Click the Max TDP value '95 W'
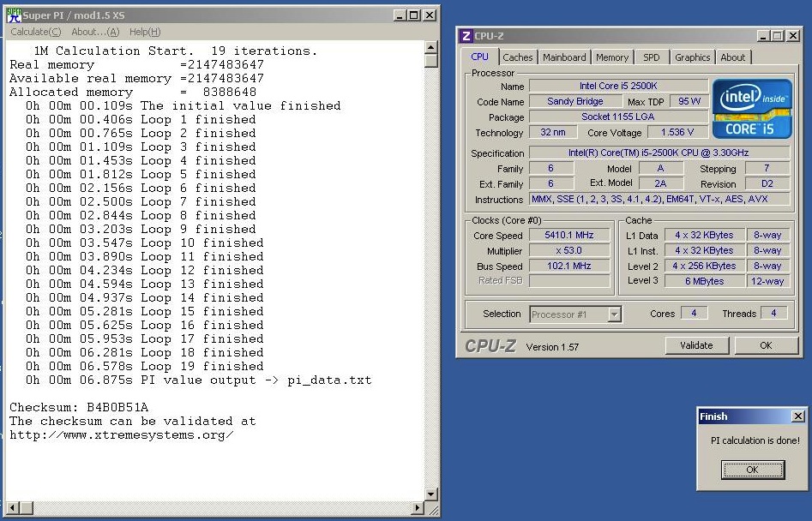The height and width of the screenshot is (521, 812). point(689,101)
